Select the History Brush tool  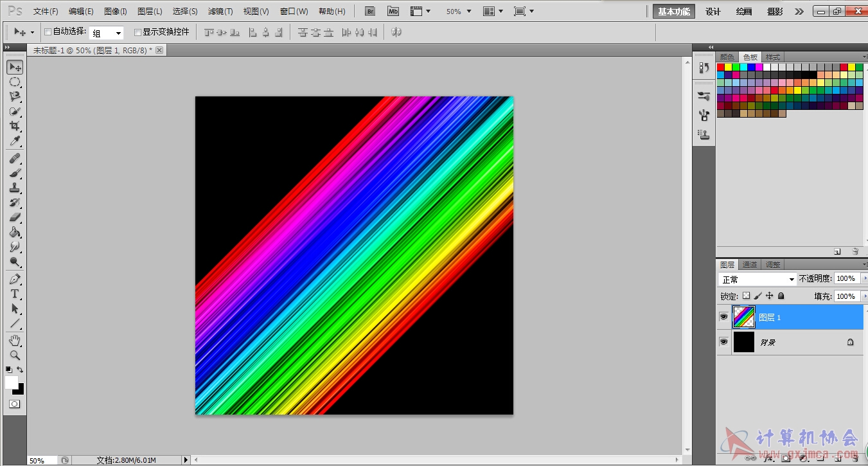(15, 202)
